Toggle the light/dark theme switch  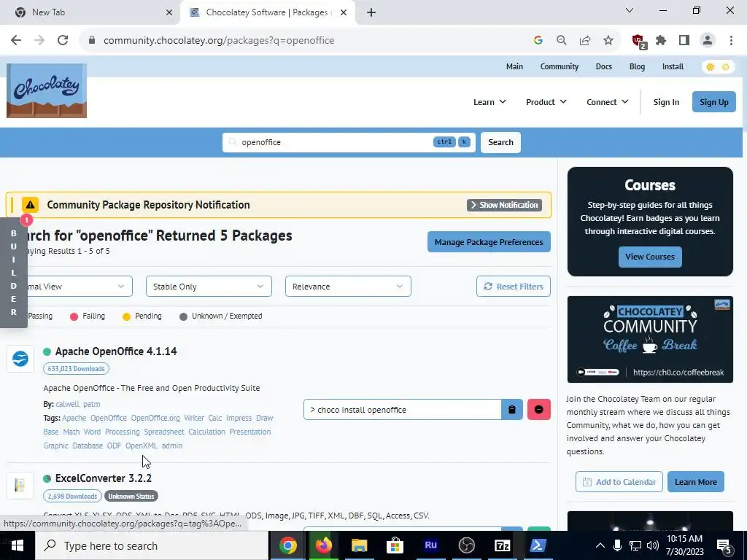(718, 66)
